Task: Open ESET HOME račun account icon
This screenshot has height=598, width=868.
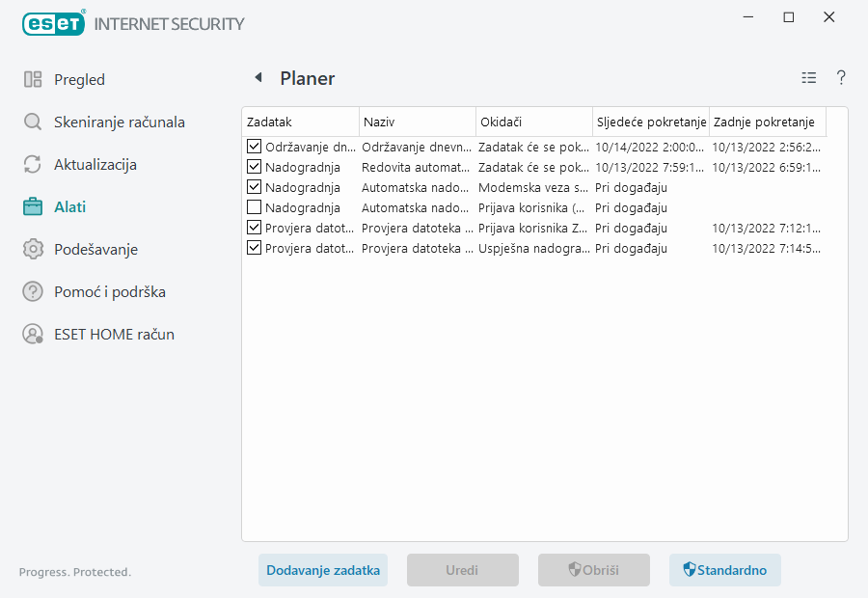Action: pyautogui.click(x=33, y=334)
